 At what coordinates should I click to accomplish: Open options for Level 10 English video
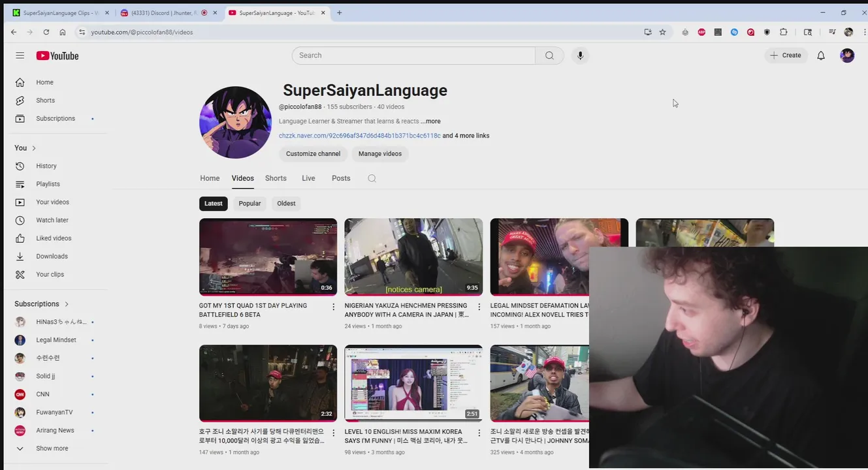[x=479, y=433]
